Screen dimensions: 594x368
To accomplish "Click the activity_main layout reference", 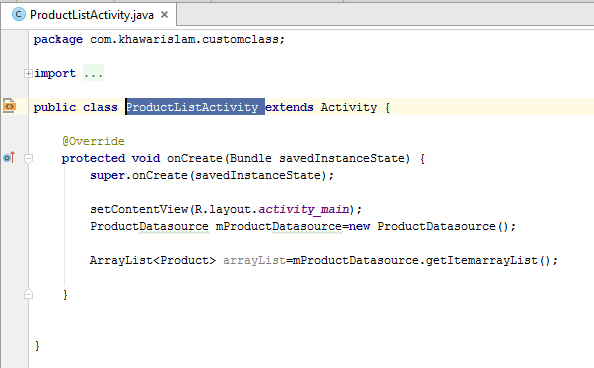I will tap(304, 209).
